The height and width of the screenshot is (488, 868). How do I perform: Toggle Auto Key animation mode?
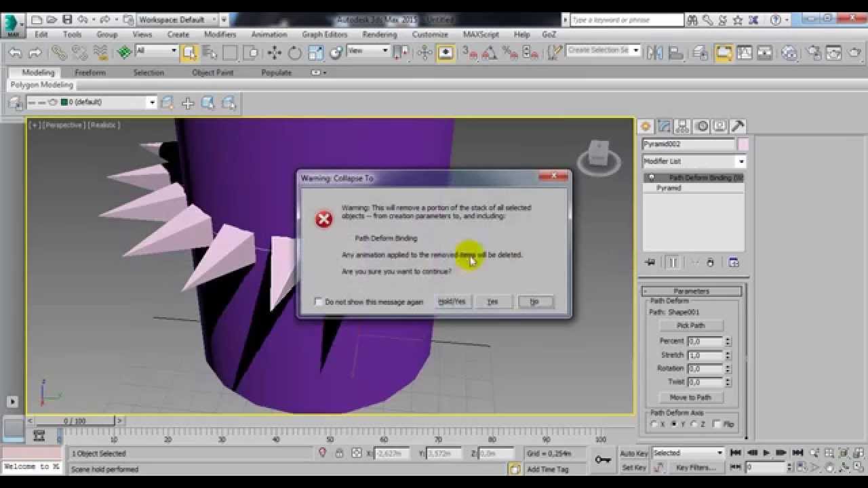click(x=634, y=453)
